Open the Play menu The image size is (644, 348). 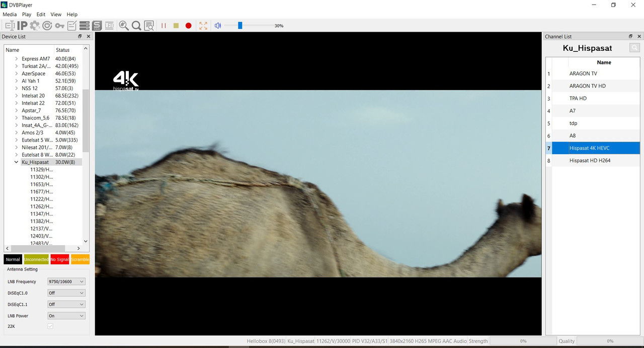(x=27, y=15)
